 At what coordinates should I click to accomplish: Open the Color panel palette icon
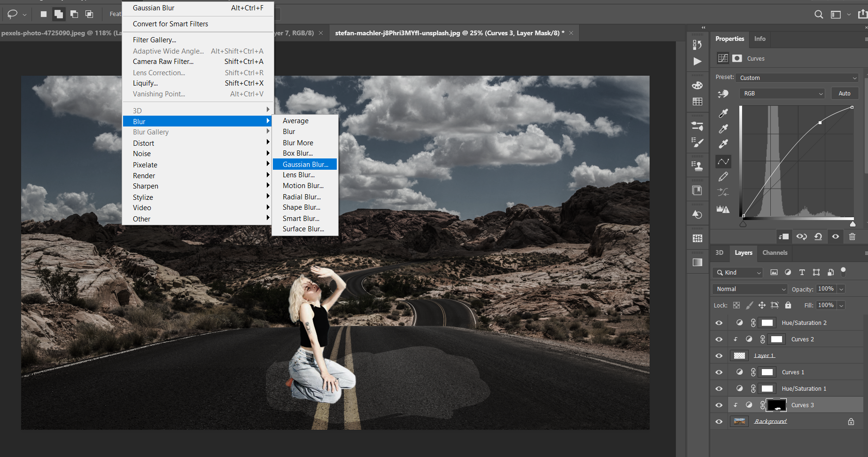[697, 85]
